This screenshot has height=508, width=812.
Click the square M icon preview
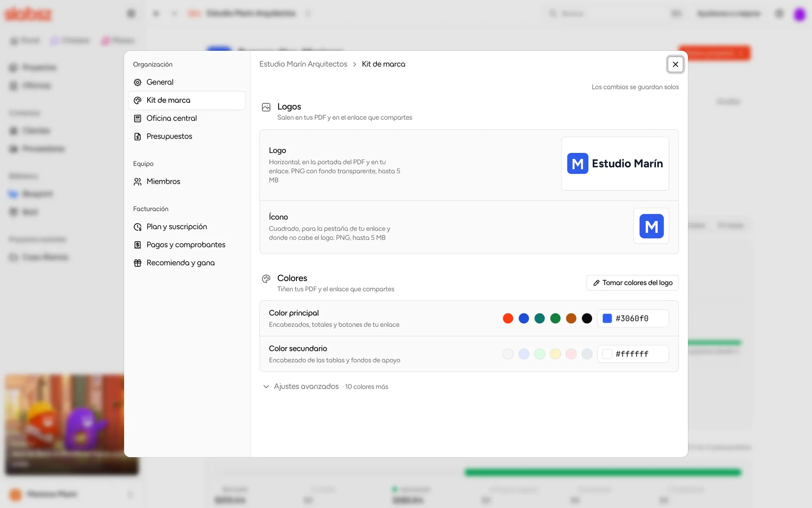651,226
